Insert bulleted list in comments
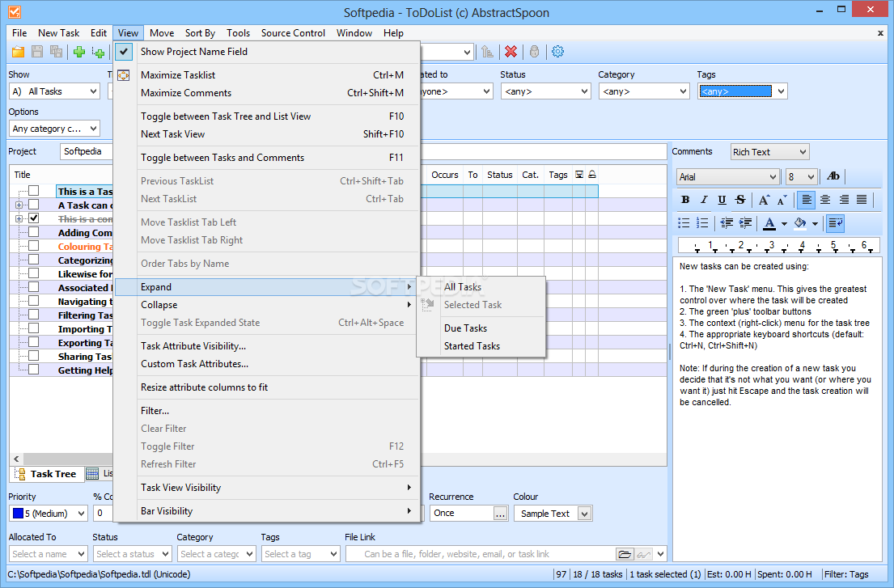The image size is (894, 588). point(684,222)
